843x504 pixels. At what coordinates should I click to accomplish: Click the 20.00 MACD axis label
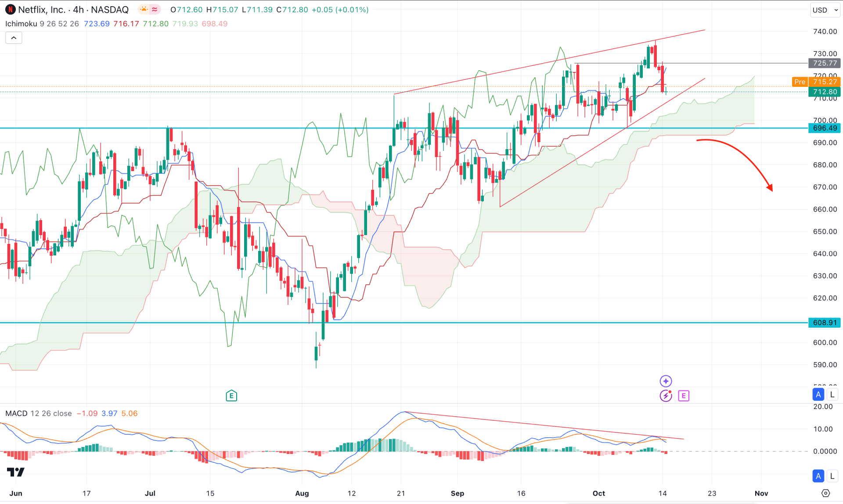[823, 407]
